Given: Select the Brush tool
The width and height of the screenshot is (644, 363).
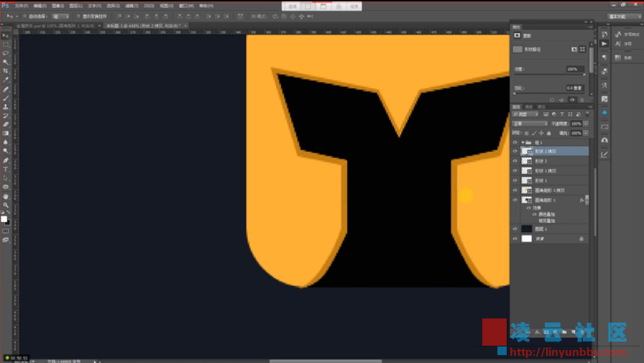Looking at the screenshot, I should pos(6,98).
